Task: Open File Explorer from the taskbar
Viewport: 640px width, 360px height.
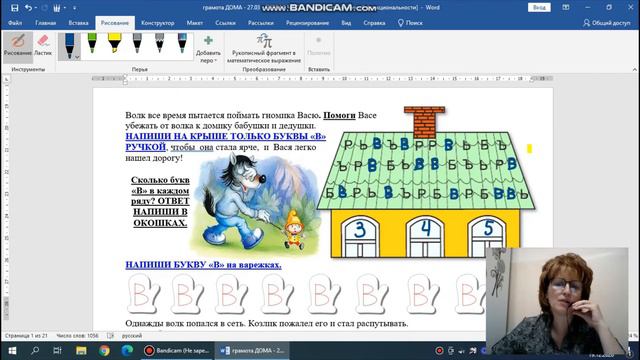Action: [x=81, y=351]
